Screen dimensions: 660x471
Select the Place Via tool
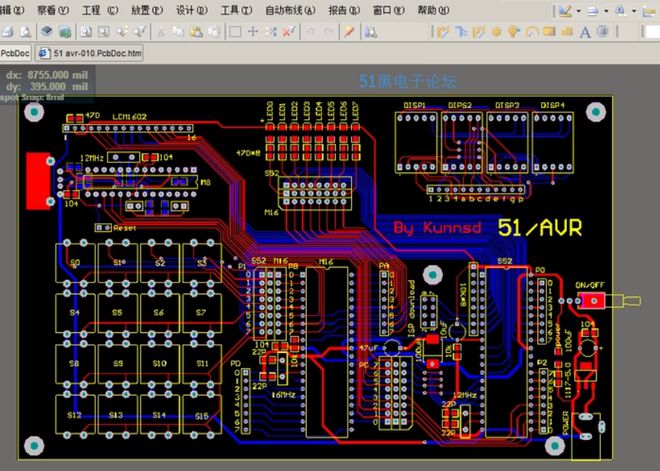point(514,32)
